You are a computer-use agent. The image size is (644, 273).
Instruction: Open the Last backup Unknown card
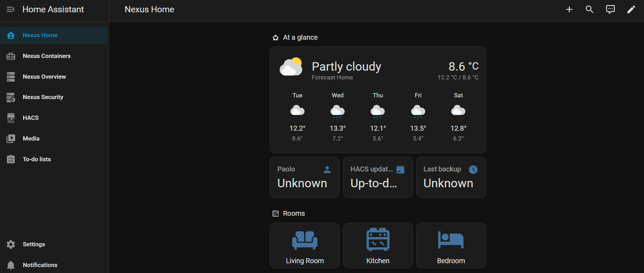tap(451, 177)
